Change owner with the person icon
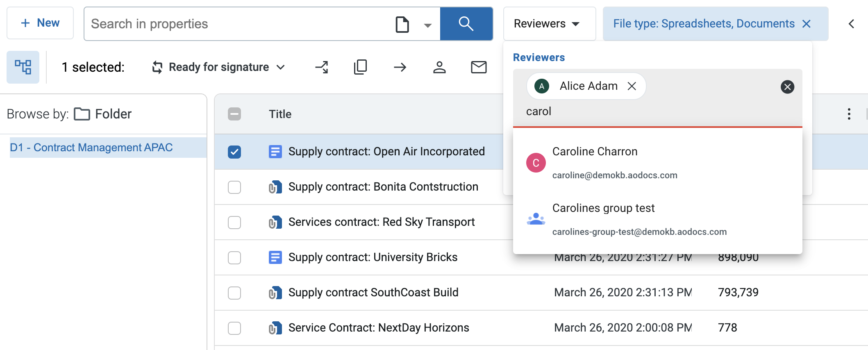The image size is (868, 350). 439,67
